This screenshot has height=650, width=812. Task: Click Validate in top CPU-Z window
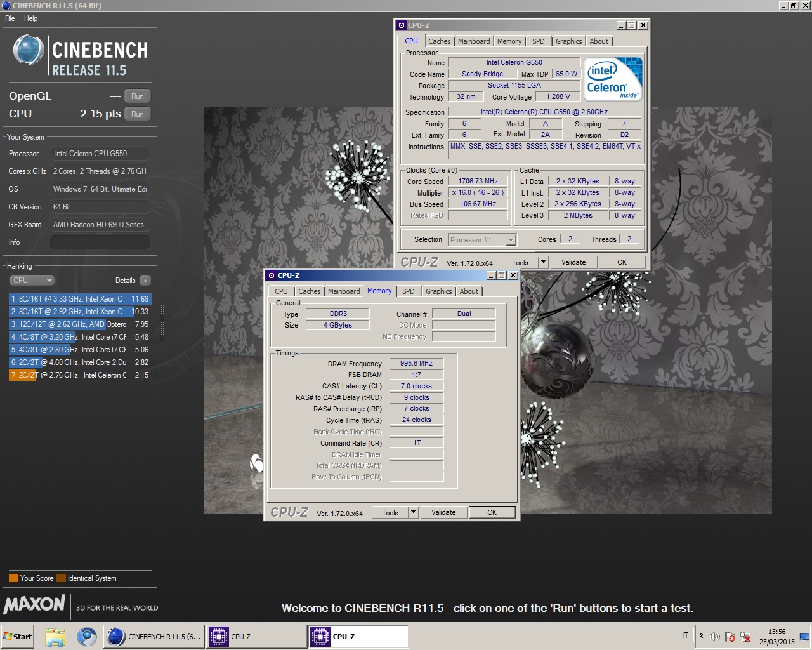pos(573,262)
